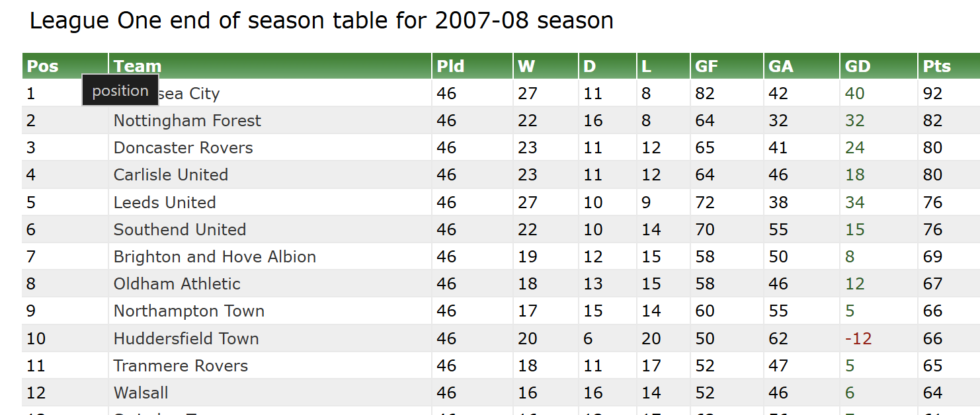Image resolution: width=980 pixels, height=415 pixels.
Task: Open Doncaster Rovers team link
Action: click(x=183, y=148)
